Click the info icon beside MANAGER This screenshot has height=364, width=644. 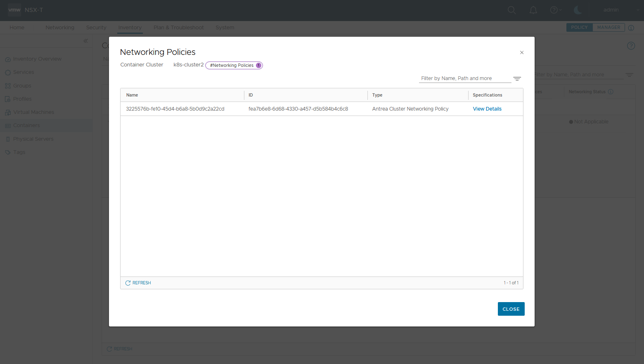[x=631, y=28]
